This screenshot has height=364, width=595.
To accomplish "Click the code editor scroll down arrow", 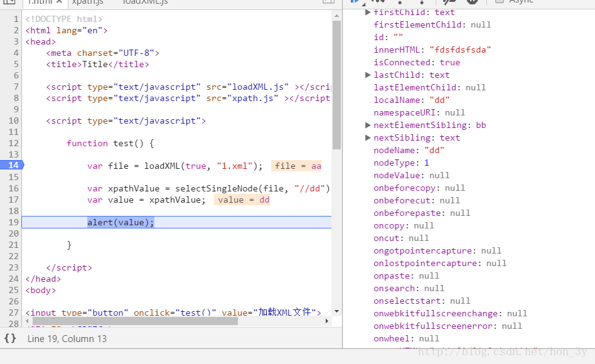I will [x=336, y=311].
